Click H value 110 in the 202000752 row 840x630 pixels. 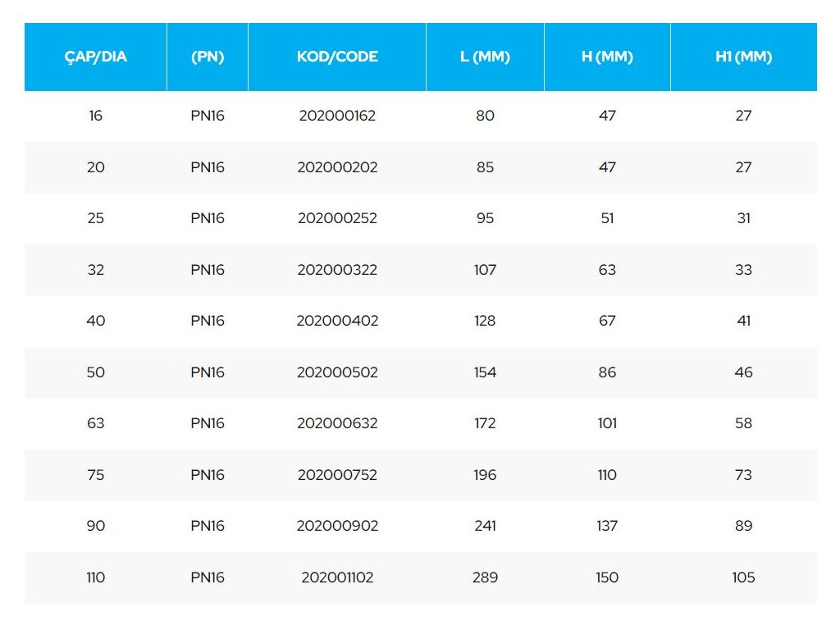tap(607, 475)
